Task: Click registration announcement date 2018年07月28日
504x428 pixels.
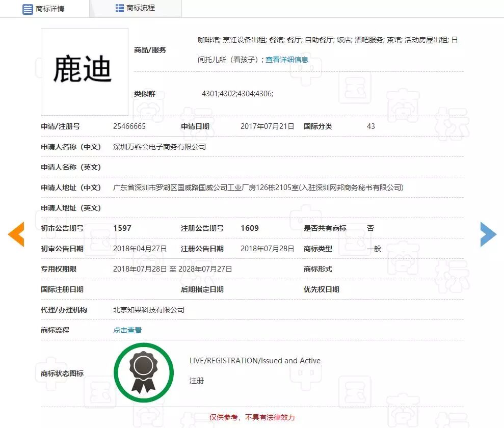Action: 268,249
